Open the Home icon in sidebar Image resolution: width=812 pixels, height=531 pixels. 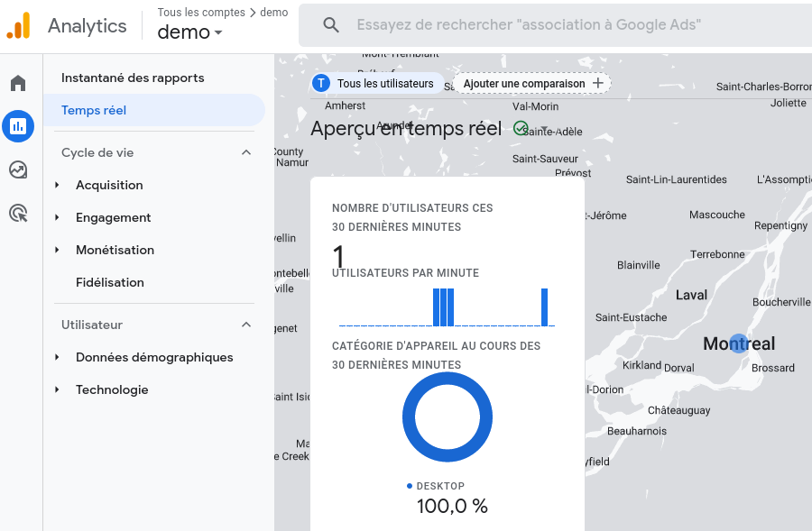18,83
